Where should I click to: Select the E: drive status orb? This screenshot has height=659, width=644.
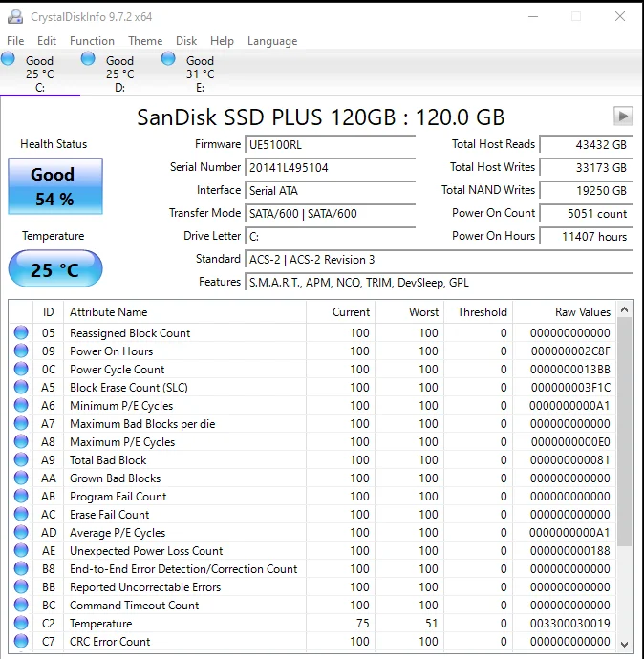click(x=169, y=59)
